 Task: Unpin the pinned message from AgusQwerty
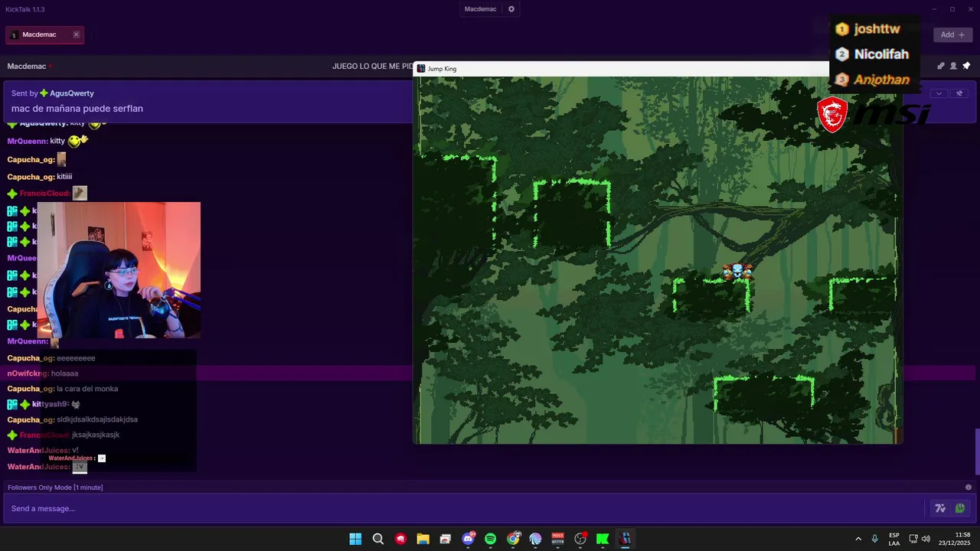click(x=959, y=93)
